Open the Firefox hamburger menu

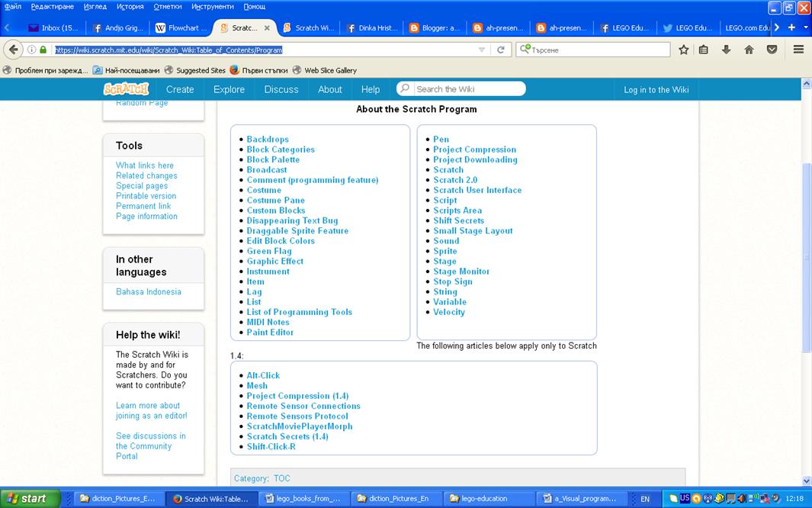click(x=798, y=49)
